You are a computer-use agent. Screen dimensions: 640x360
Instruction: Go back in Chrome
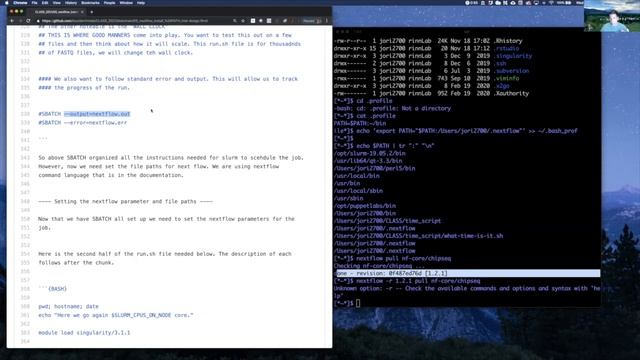(12, 20)
